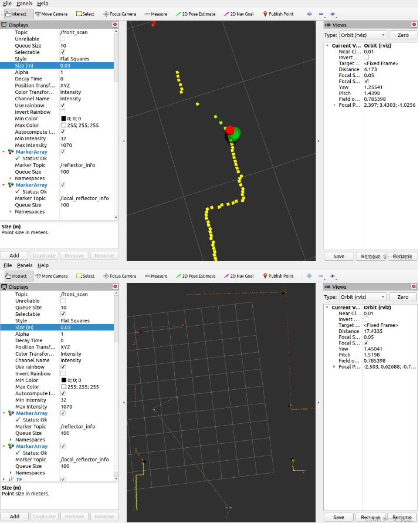The height and width of the screenshot is (523, 420).
Task: Open File menu in bottom window
Action: click(8, 265)
